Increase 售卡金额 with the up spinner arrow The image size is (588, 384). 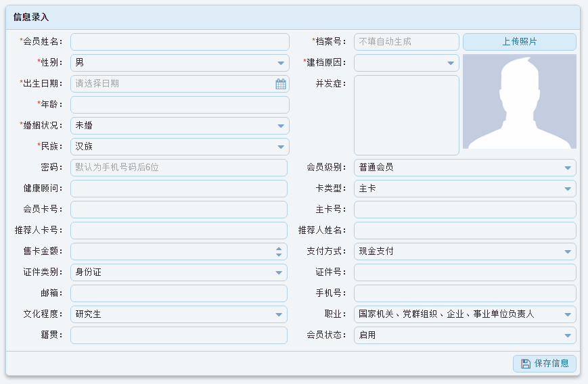(279, 248)
